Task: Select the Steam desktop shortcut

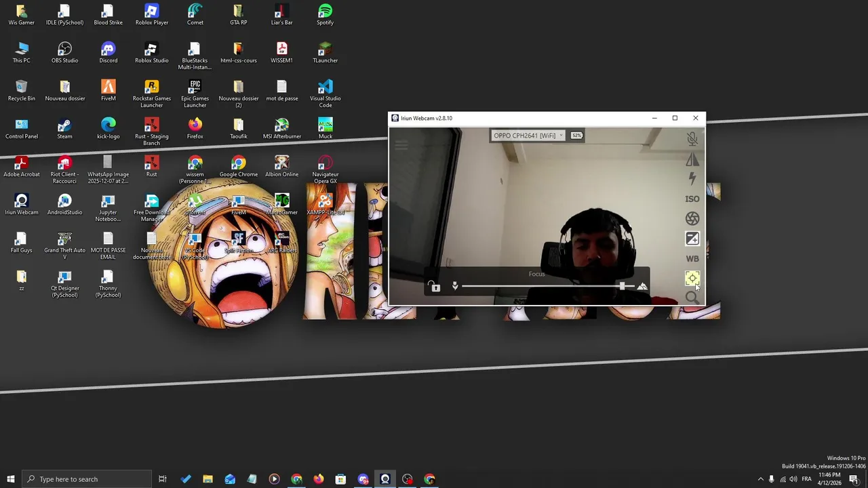Action: 64,129
